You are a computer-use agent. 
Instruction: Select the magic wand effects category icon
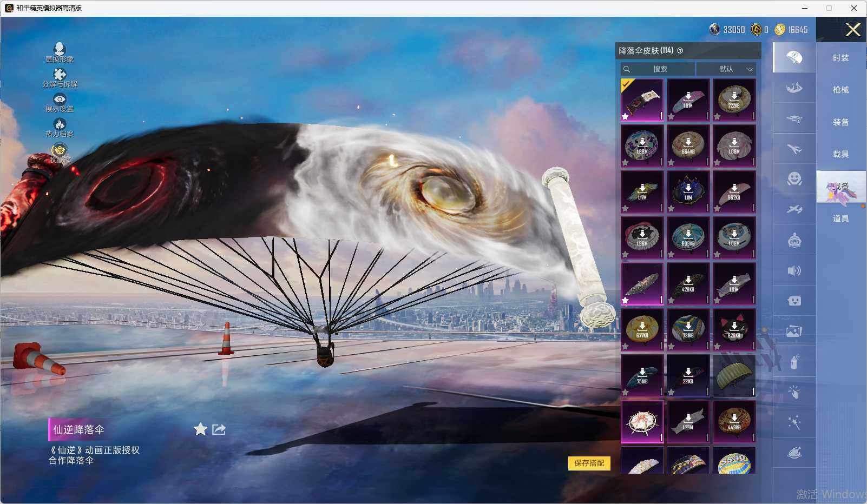(x=794, y=423)
